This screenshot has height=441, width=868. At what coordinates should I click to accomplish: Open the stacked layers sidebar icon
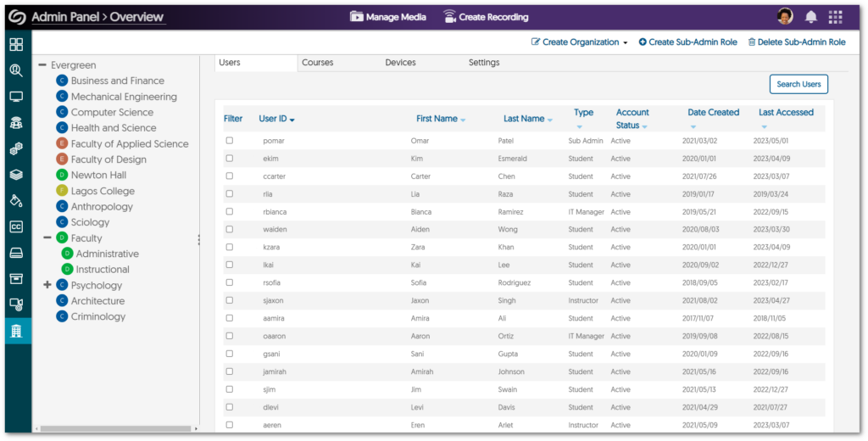(x=17, y=175)
